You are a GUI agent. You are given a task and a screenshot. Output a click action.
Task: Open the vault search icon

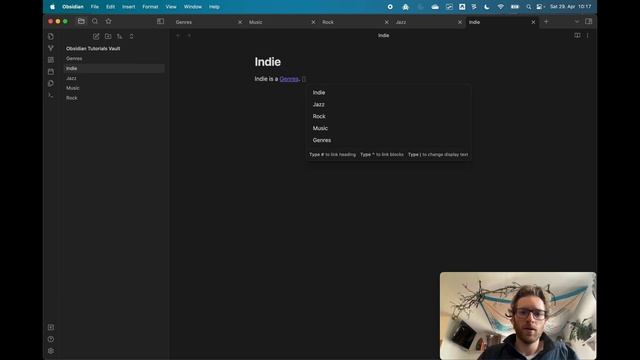point(95,21)
